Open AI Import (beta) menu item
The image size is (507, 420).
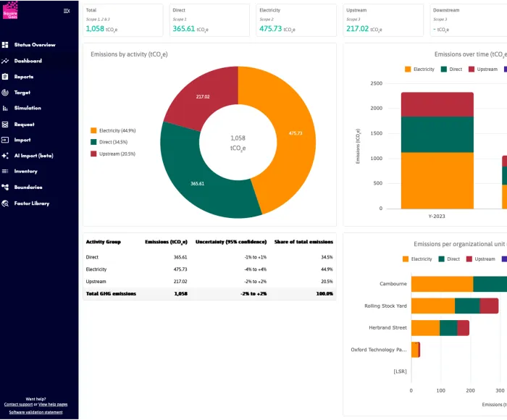click(33, 156)
